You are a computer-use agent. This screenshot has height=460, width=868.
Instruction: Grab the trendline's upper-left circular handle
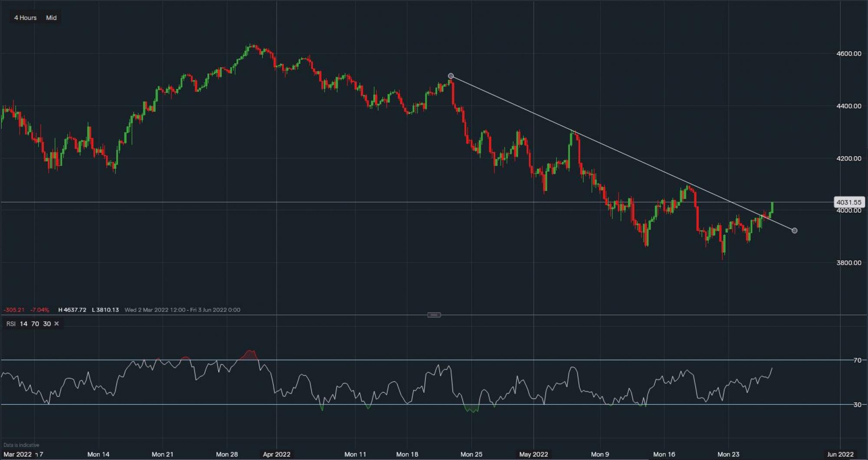tap(450, 76)
